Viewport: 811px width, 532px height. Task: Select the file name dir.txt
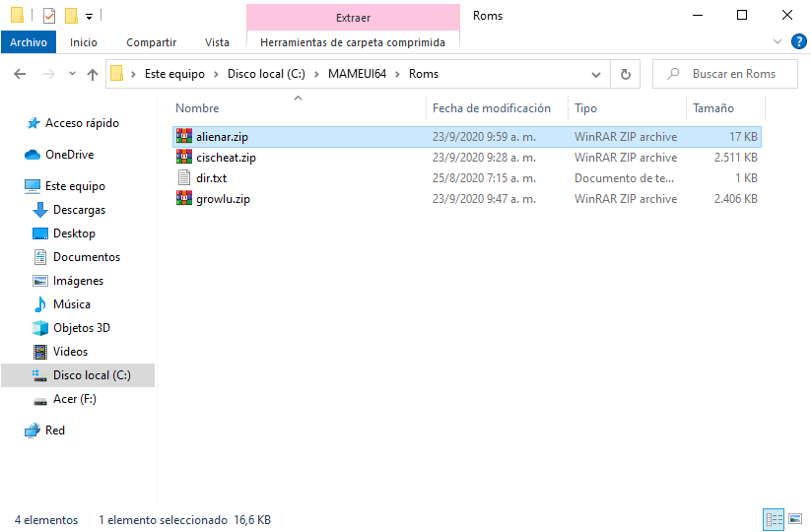click(x=212, y=178)
